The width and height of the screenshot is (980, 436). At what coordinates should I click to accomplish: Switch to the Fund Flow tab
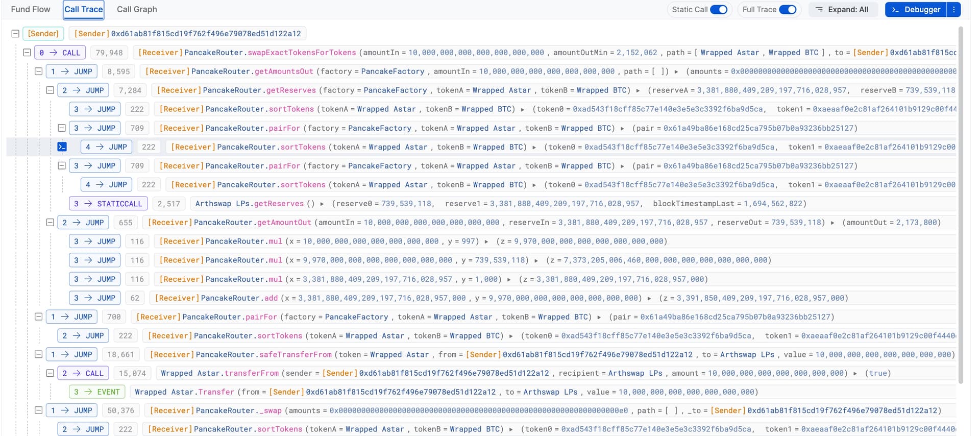point(31,9)
